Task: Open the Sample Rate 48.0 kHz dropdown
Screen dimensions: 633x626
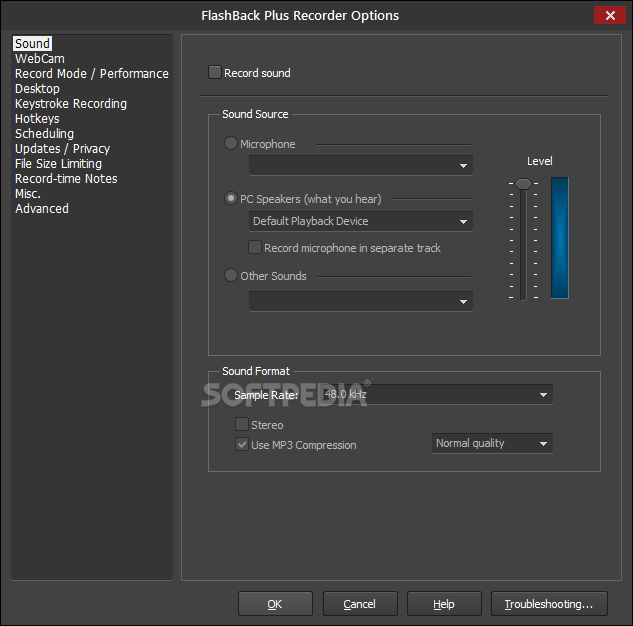Action: tap(438, 395)
